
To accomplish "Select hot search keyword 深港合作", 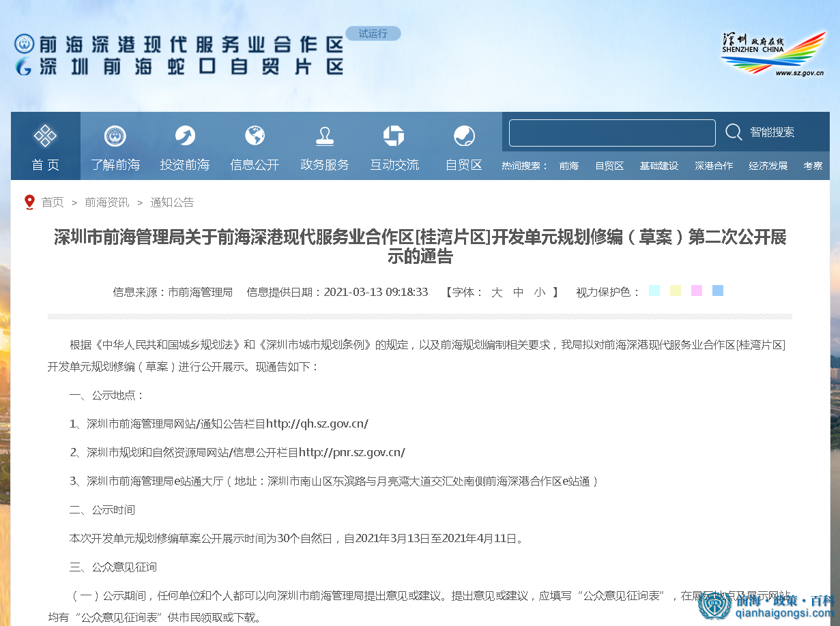I will point(714,165).
